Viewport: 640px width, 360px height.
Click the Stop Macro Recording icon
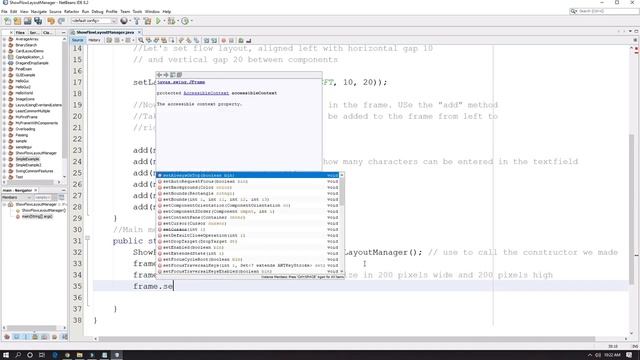pyautogui.click(x=231, y=40)
